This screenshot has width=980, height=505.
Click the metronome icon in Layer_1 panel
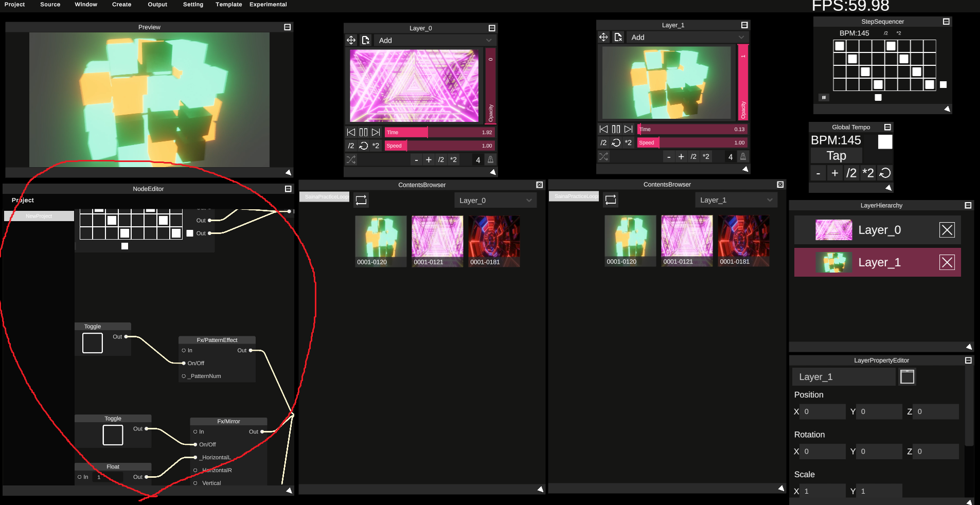[743, 157]
